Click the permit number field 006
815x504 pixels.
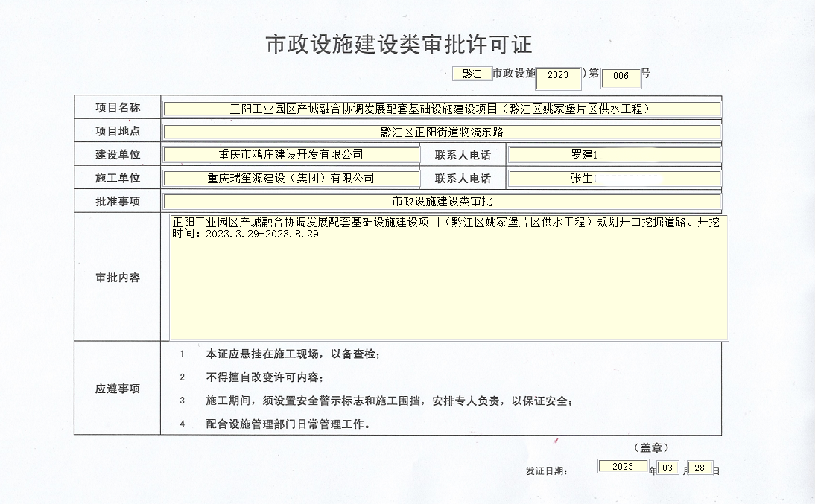click(621, 78)
